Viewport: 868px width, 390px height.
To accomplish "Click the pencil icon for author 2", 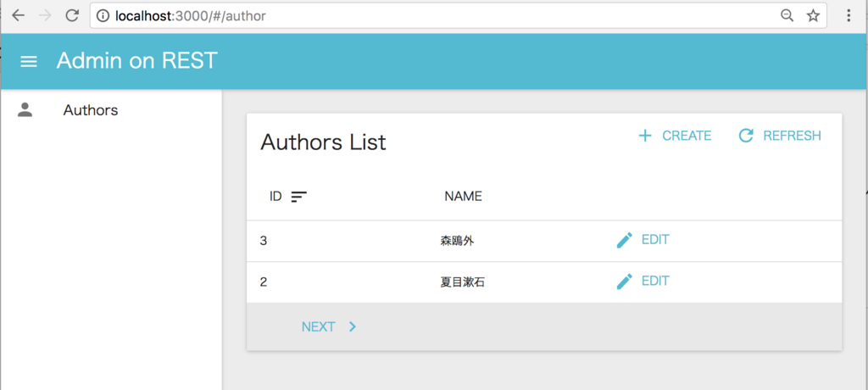I will pos(625,281).
